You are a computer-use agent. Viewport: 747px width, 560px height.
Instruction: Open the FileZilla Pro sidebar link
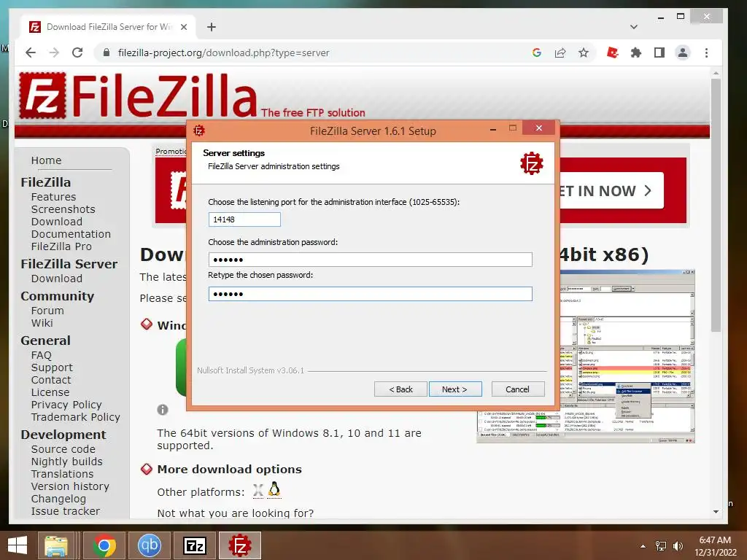(x=61, y=246)
